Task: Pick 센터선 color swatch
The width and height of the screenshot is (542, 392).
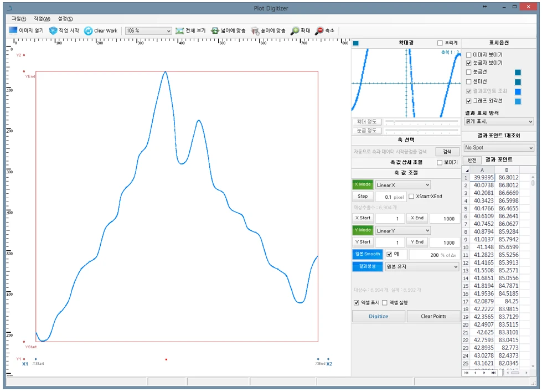Action: pyautogui.click(x=518, y=82)
